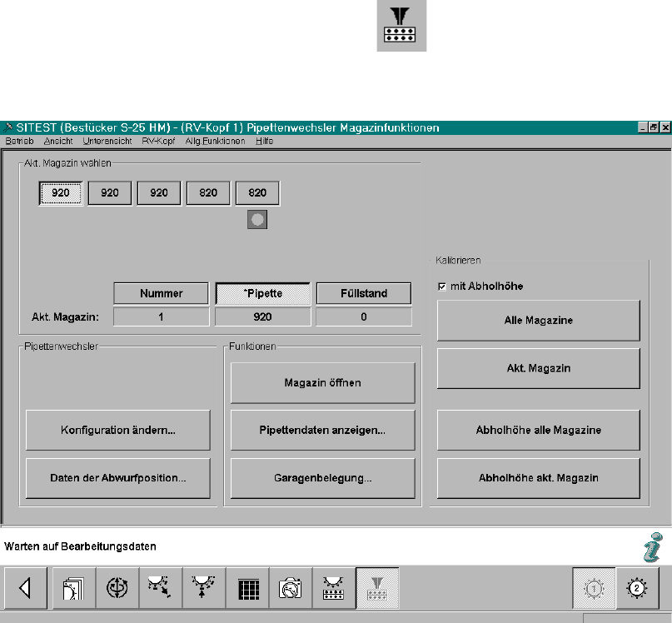Open the Hilfe menu
Viewport: 672px width, 623px height.
(x=265, y=141)
